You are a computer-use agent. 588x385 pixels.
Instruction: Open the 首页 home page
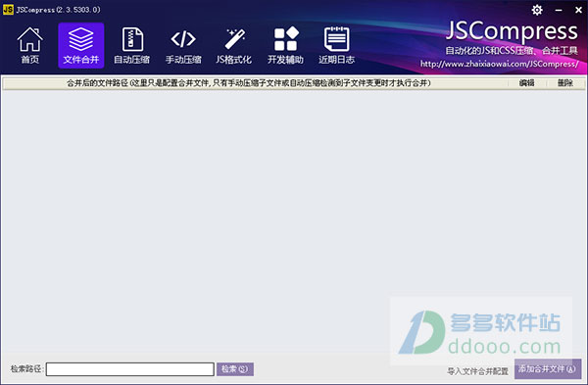point(30,45)
